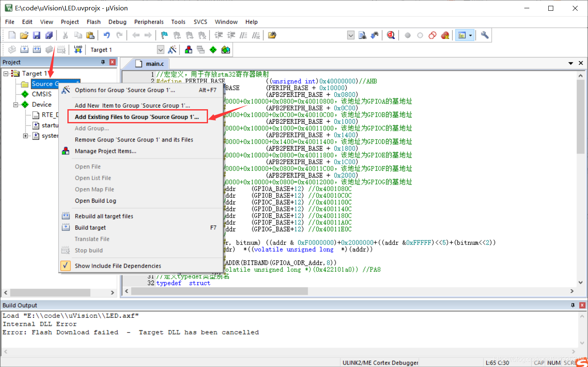Click the editor horizontal scrollbar thumb

point(220,291)
